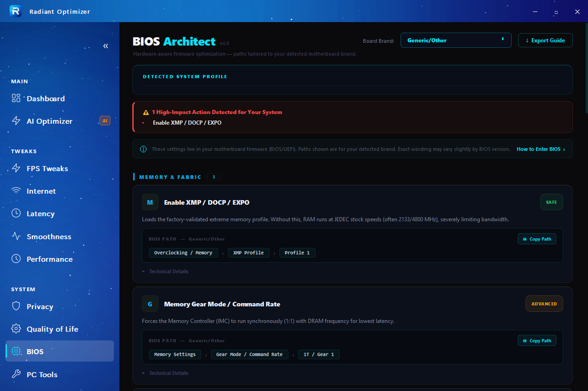Select the AI Optimizer with its AI badge

pos(49,121)
